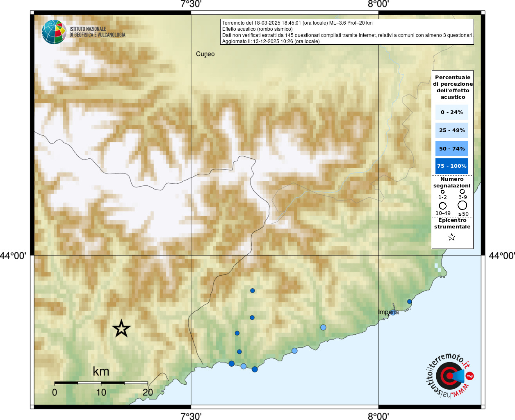Click the star symbol in the legend
This screenshot has width=515, height=420.
(x=452, y=237)
